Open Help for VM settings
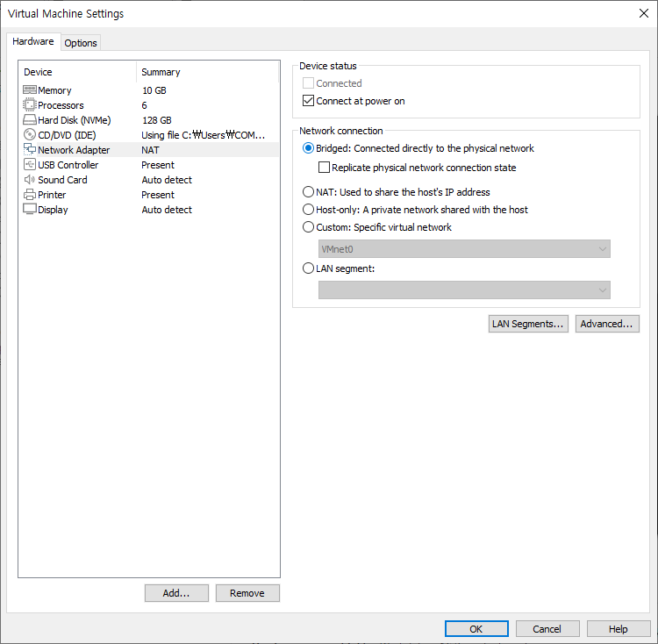This screenshot has height=644, width=658. coord(619,629)
